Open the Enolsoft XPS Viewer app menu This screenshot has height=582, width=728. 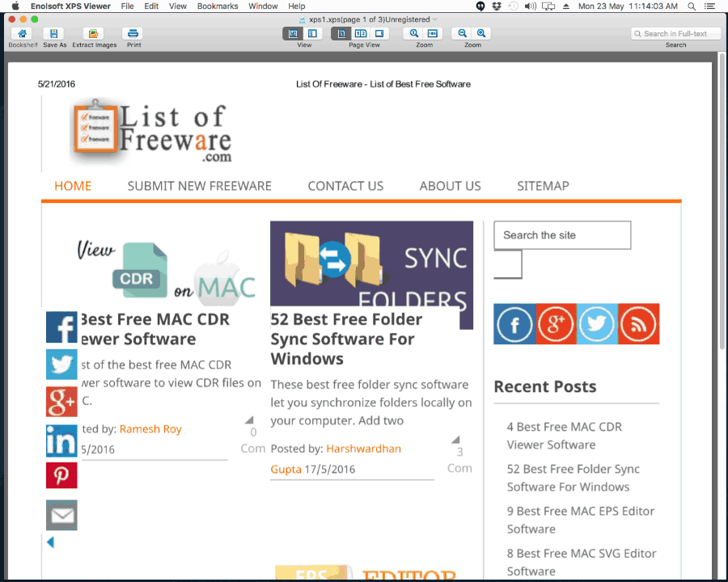70,6
